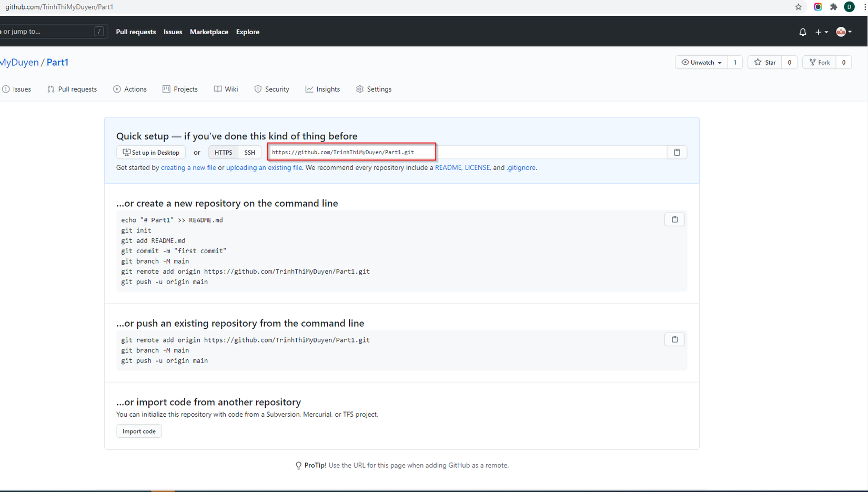Open the Unwatch dropdown

click(x=701, y=62)
